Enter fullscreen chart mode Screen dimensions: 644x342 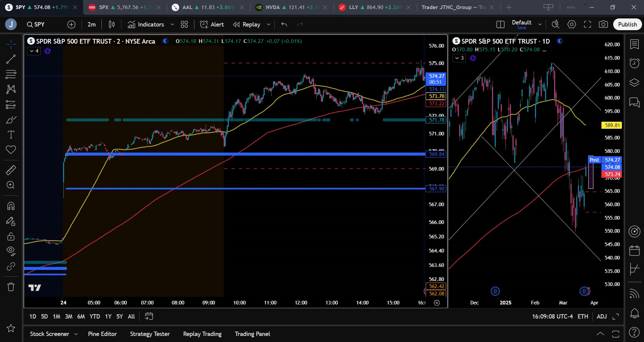[x=587, y=24]
